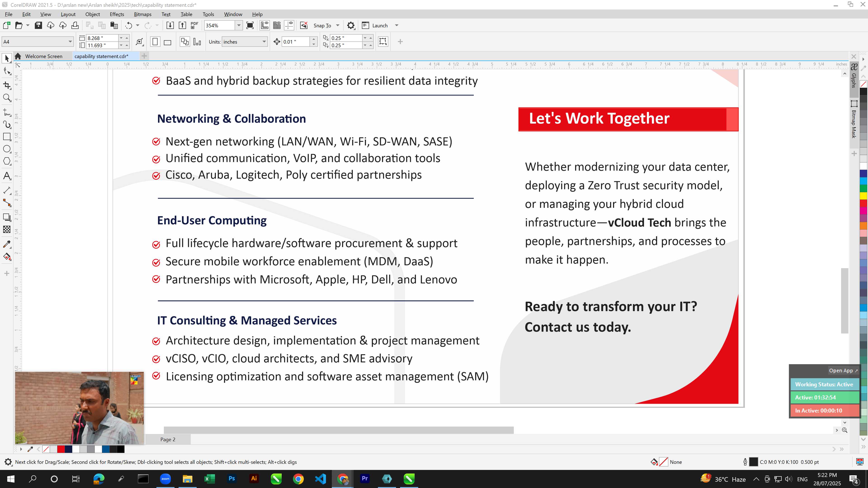The image size is (868, 488).
Task: Toggle All pages dimensions button
Action: click(185, 42)
